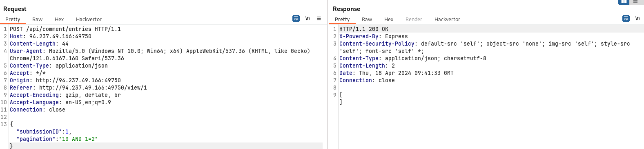Click the opening '[' of the response body

click(x=341, y=95)
